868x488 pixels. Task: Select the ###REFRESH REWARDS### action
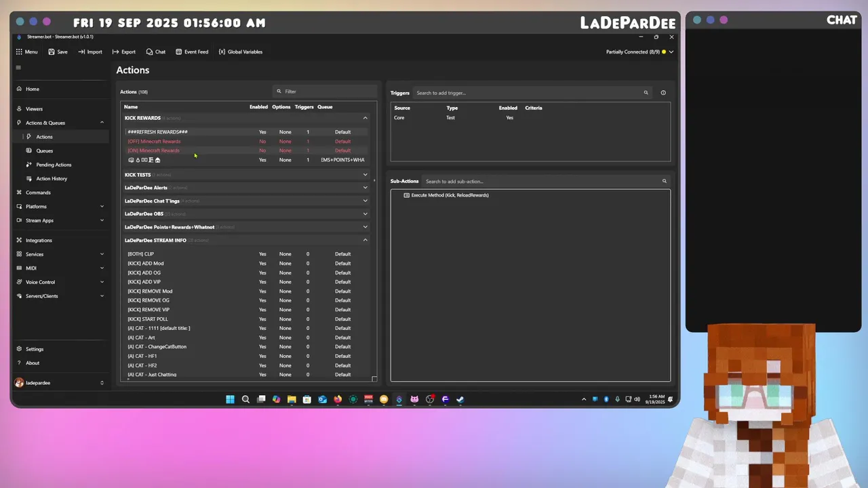(247, 132)
